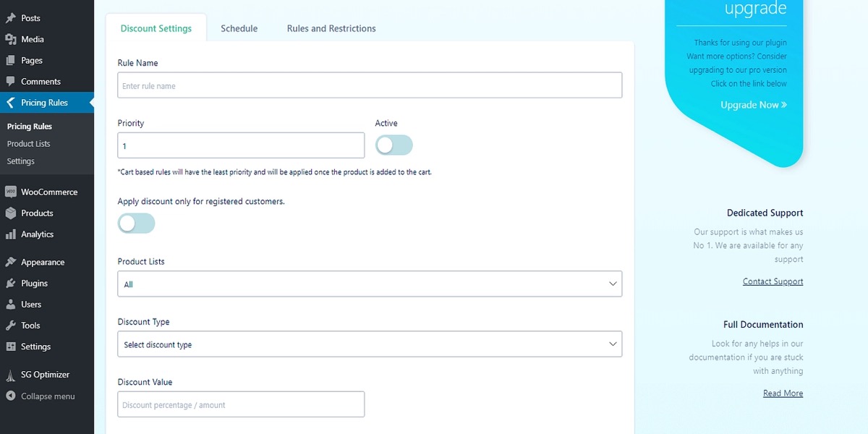This screenshot has height=434, width=868.
Task: Enable discount only for registered customers
Action: click(136, 224)
